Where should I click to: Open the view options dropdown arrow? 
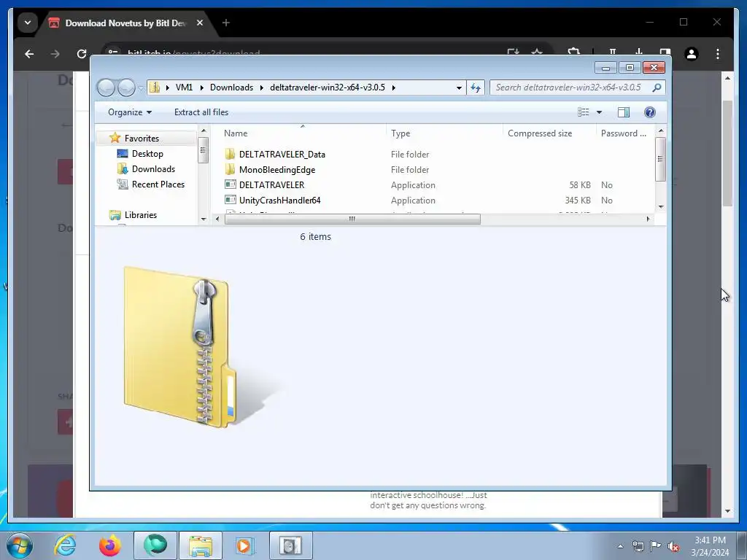(600, 112)
